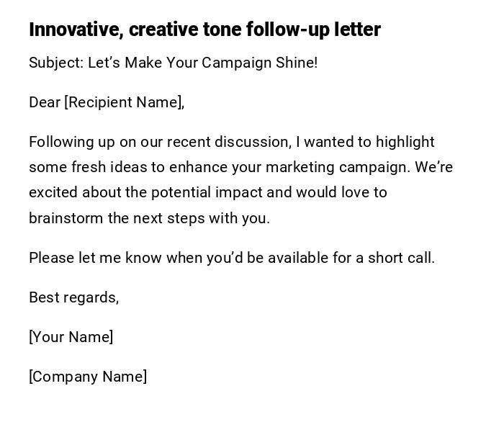Image resolution: width=504 pixels, height=422 pixels.
Task: Select the [Company Name] placeholder
Action: click(88, 377)
